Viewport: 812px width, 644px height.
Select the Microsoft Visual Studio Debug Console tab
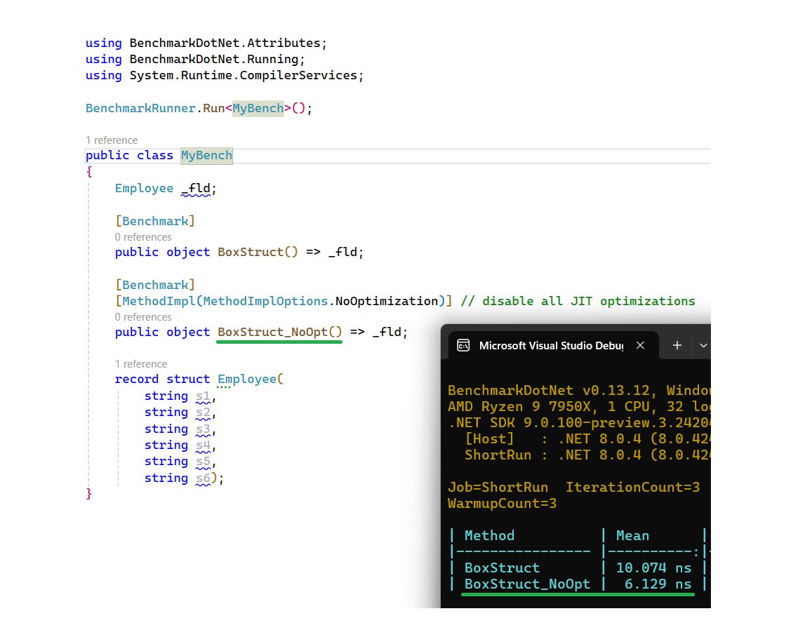pyautogui.click(x=554, y=345)
